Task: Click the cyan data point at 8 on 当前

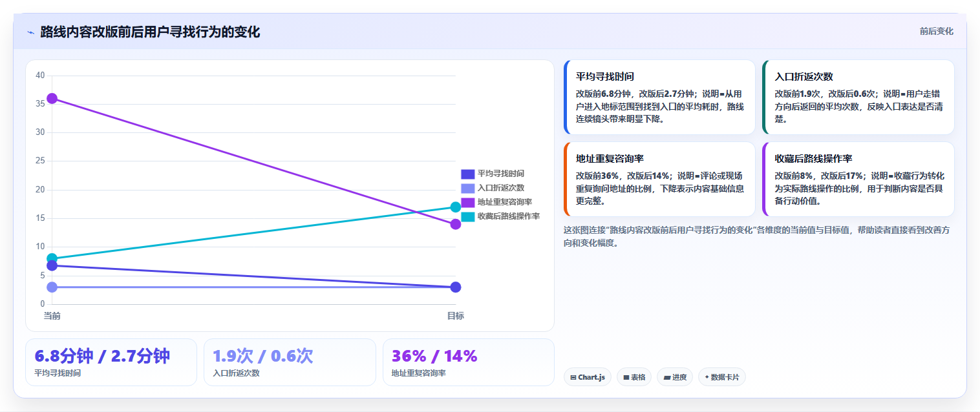Action: 52,258
